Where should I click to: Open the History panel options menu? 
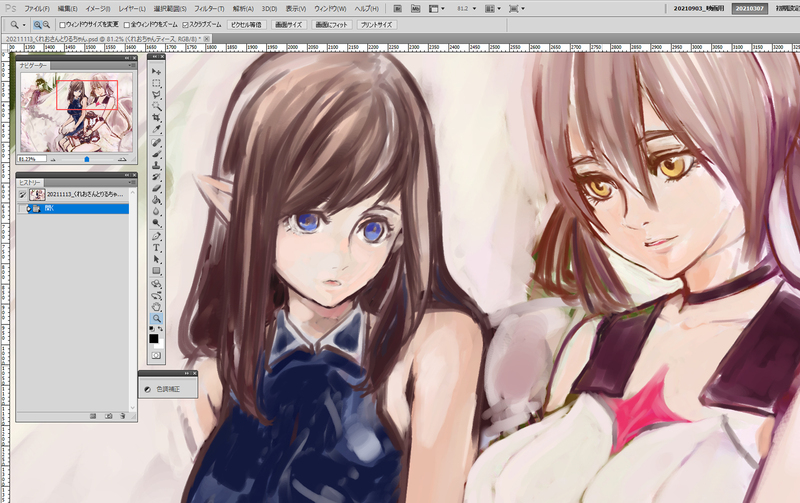(x=133, y=182)
